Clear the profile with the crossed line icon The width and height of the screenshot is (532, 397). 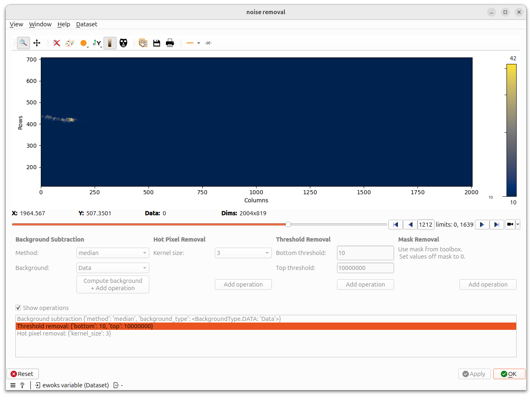(x=208, y=43)
